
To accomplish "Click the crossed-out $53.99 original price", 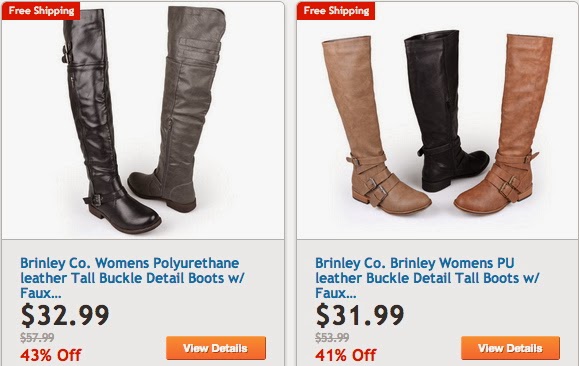I will [x=332, y=337].
